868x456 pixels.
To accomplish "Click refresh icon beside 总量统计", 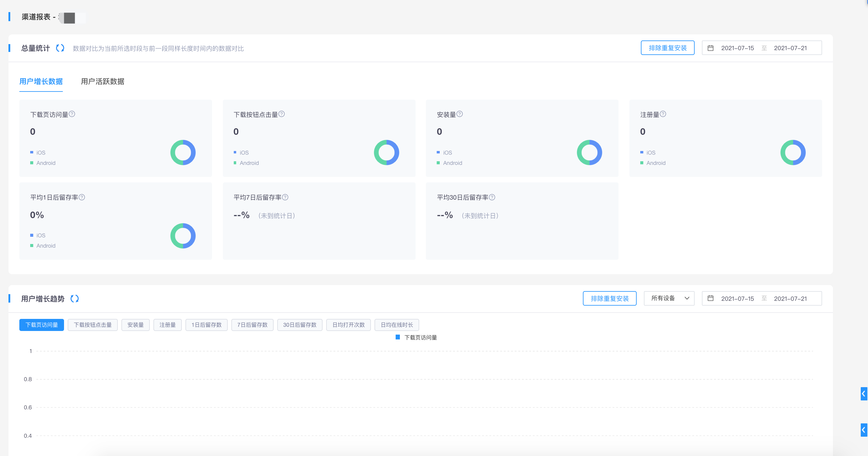I will 60,48.
